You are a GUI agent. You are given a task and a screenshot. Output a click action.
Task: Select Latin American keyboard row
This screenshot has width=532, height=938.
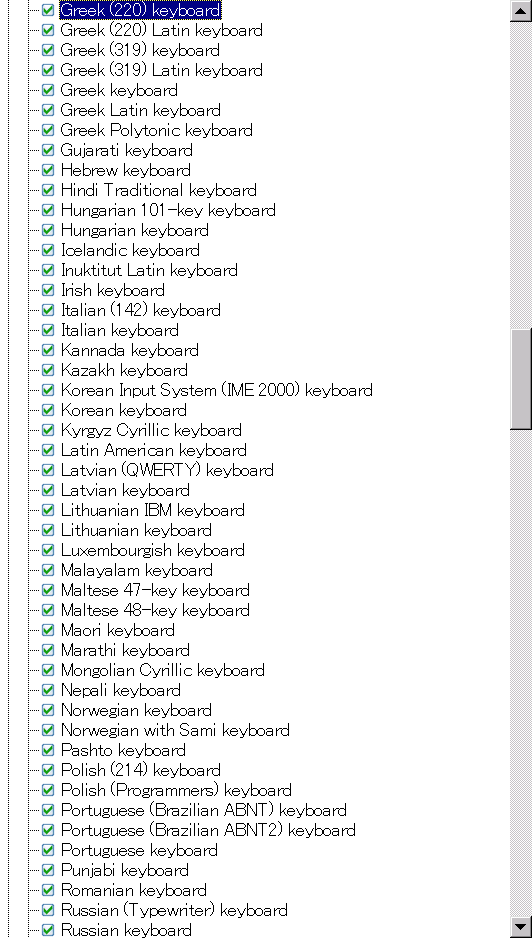coord(154,450)
